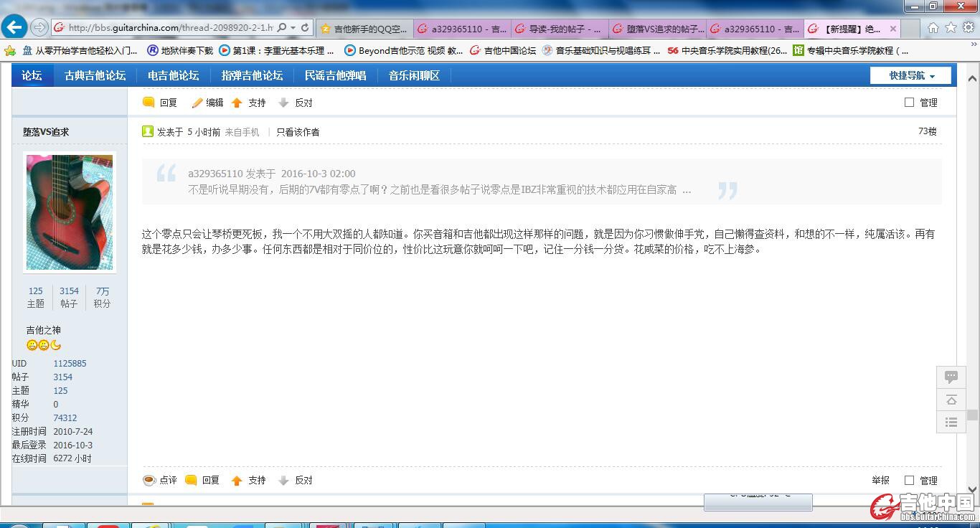Image resolution: width=980 pixels, height=528 pixels.
Task: Open the address bar dropdown arrow
Action: tap(293, 28)
